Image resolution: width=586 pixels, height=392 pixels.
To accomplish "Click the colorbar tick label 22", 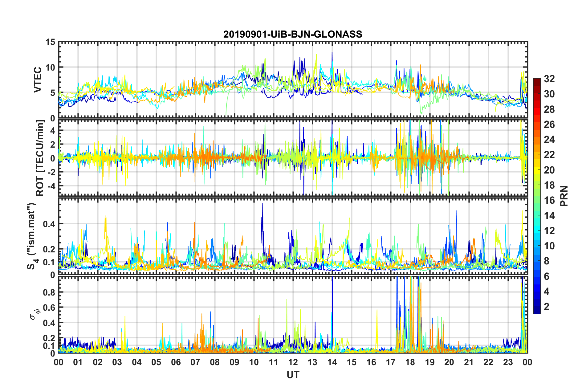I will tap(549, 155).
